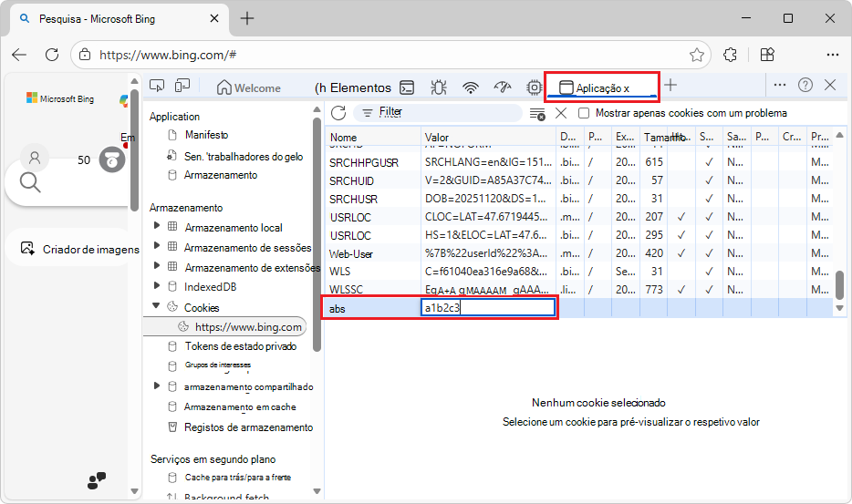Select https://www.bing.com under Cookies
This screenshot has height=504, width=852.
(225, 327)
